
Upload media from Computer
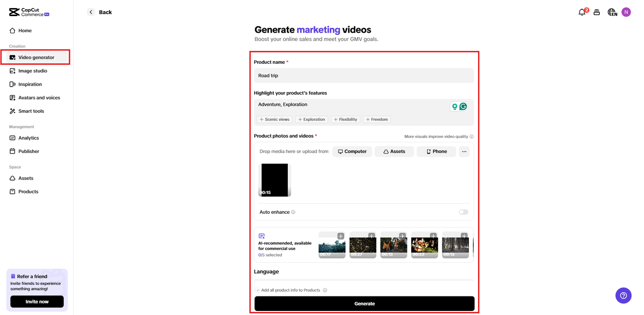[x=352, y=151]
